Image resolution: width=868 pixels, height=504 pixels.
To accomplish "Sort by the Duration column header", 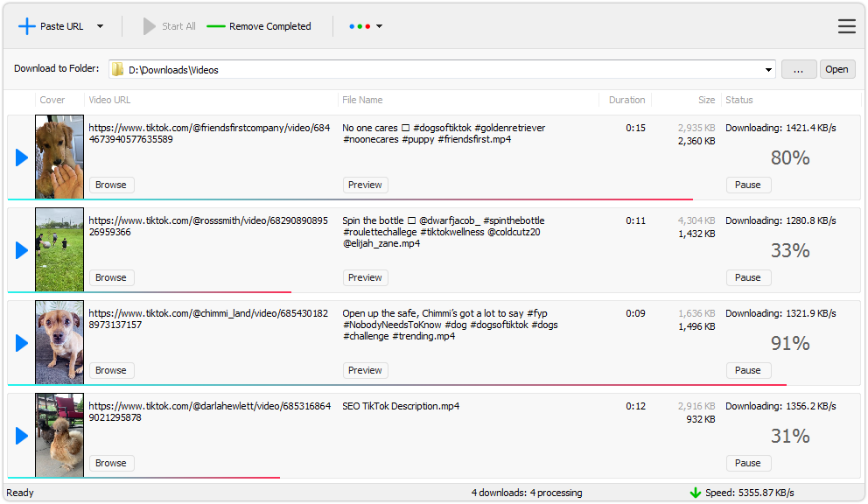I will pos(626,100).
